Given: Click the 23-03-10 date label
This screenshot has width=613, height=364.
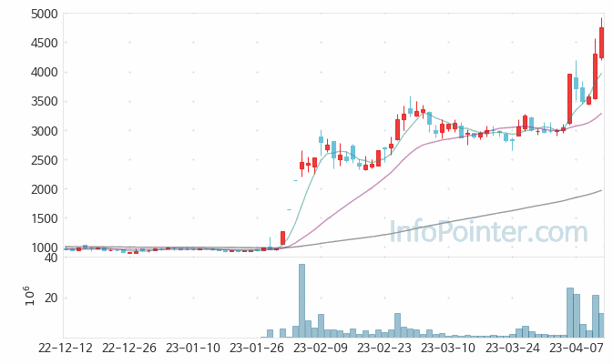Looking at the screenshot, I should coord(448,348).
